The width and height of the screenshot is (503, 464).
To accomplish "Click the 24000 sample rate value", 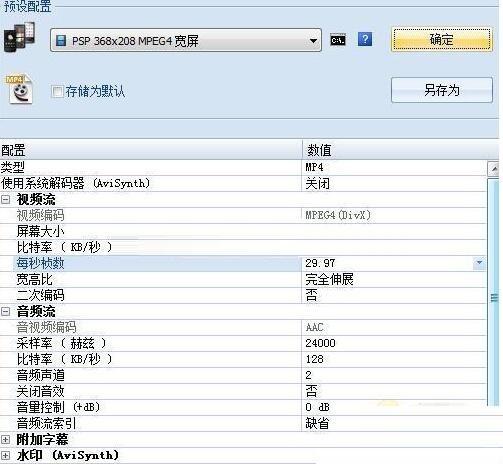I will pyautogui.click(x=320, y=343).
